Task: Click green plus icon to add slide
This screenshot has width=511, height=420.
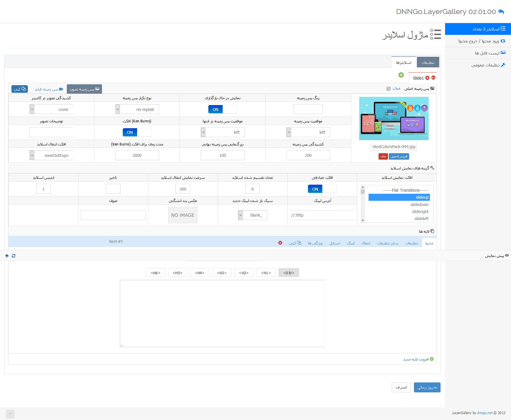Action: click(x=401, y=75)
